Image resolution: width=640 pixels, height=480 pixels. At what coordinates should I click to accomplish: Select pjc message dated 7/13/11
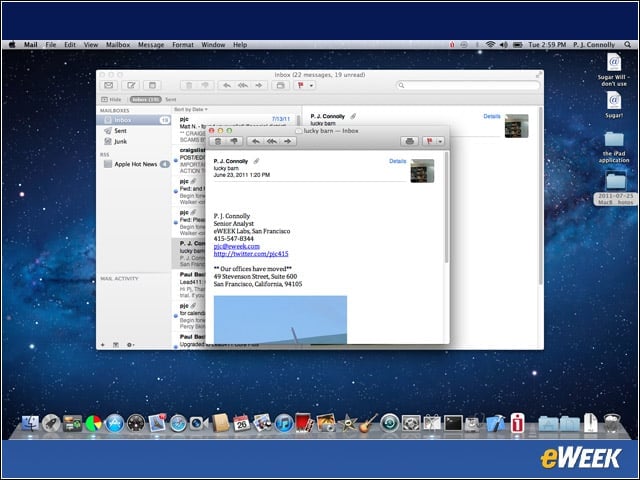coord(235,129)
